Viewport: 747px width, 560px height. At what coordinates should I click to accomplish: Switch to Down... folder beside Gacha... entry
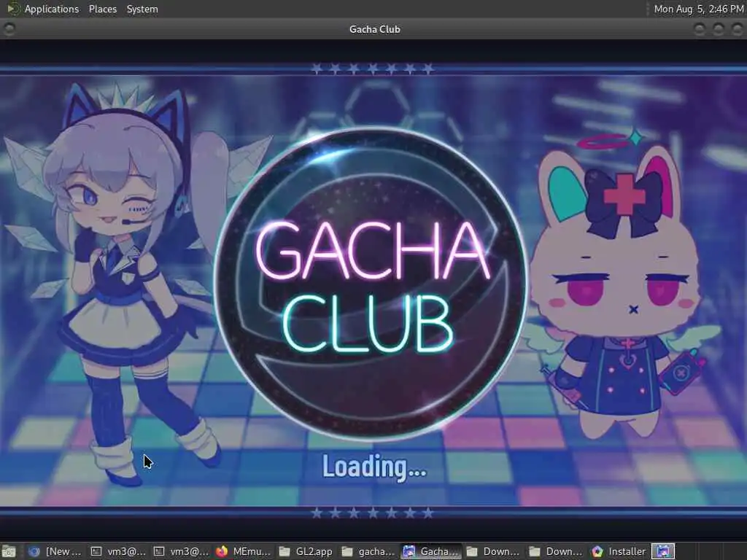tap(494, 551)
